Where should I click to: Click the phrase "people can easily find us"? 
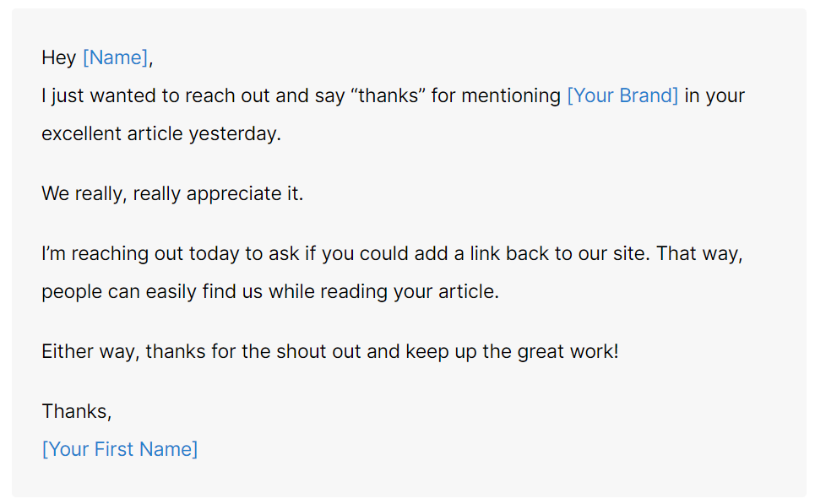tap(152, 291)
